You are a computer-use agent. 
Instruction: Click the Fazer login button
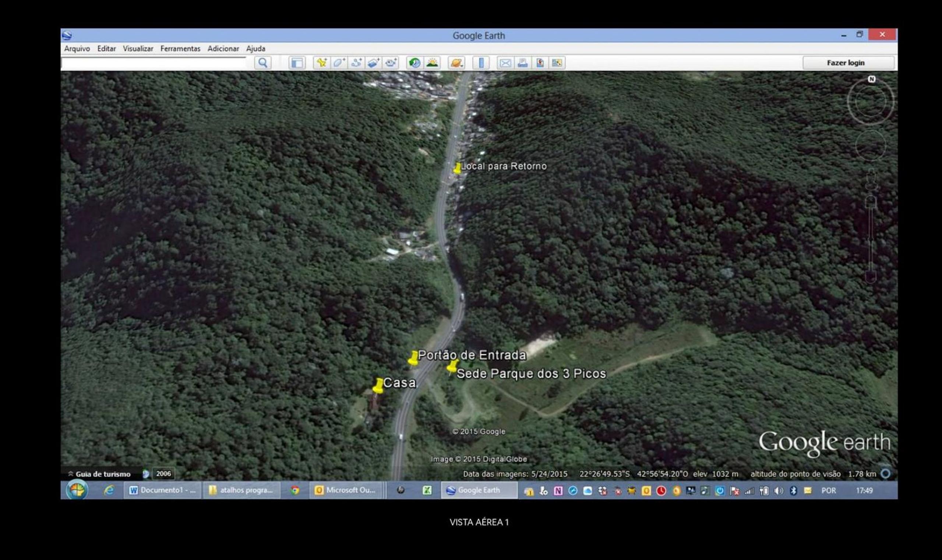coord(848,63)
